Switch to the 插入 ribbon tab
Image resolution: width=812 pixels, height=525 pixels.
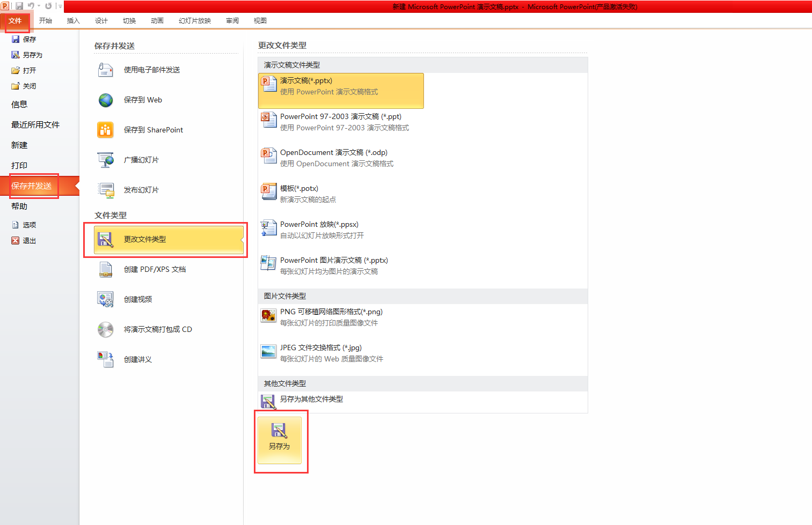(x=74, y=20)
